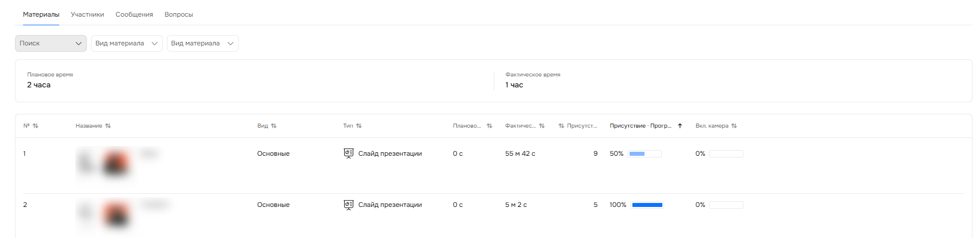
Task: Expand second Вид материала dropdown
Action: click(x=203, y=43)
